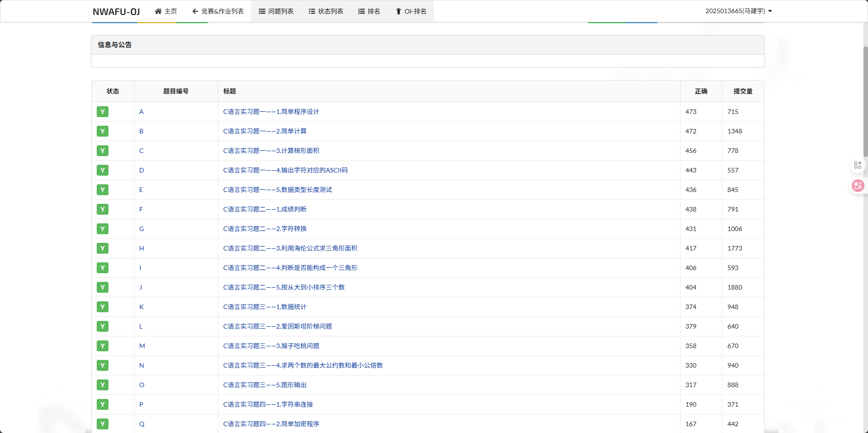Click the 提交量 column header
Viewport: 868px width, 433px height.
[743, 91]
